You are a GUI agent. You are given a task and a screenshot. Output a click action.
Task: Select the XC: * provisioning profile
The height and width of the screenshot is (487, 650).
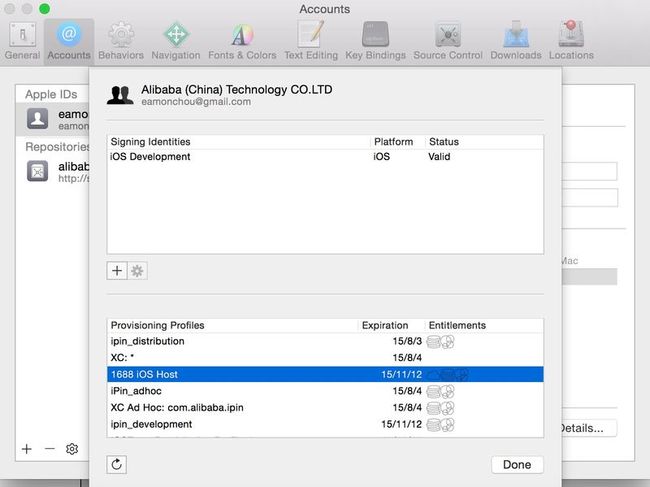pyautogui.click(x=325, y=358)
